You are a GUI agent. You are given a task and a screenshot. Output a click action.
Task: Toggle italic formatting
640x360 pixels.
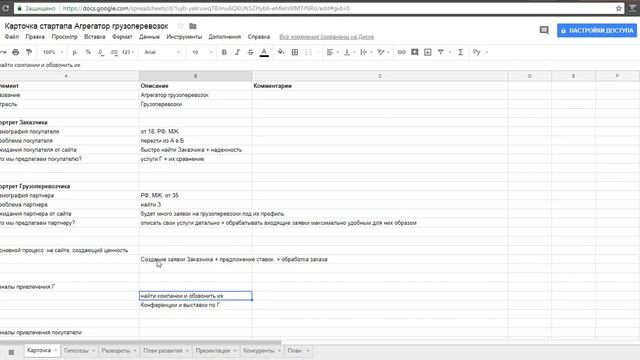[237, 52]
